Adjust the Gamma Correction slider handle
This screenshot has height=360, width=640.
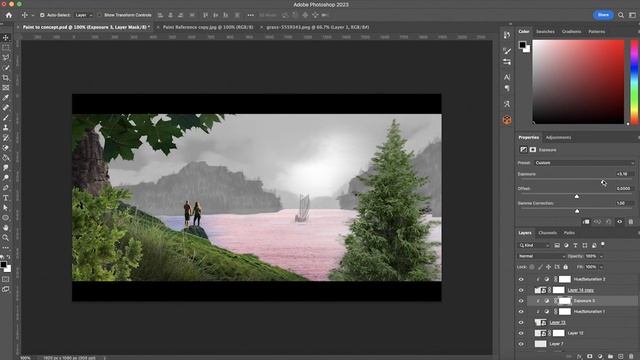577,211
